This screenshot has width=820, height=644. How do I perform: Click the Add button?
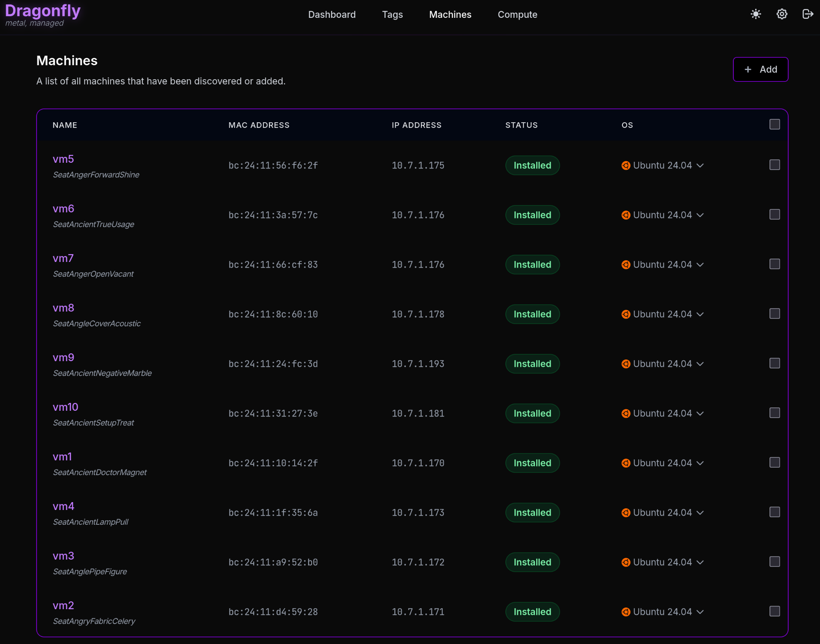point(760,69)
